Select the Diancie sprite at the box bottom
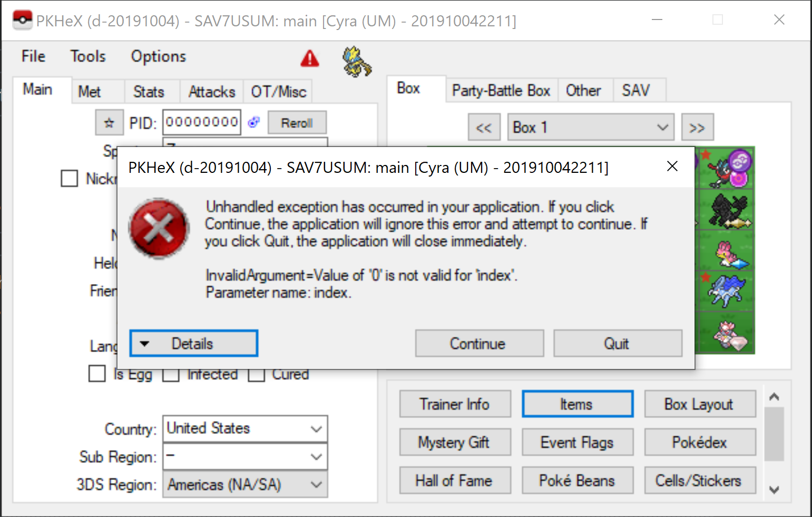 tap(730, 334)
